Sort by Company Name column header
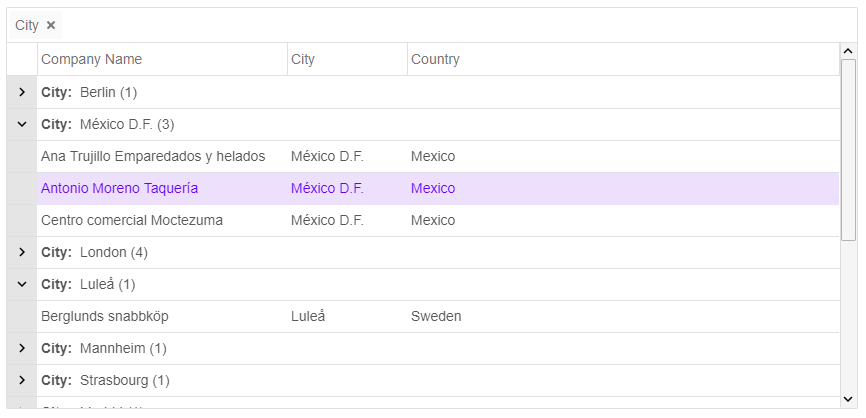Screen dimensions: 866x418 pos(92,59)
